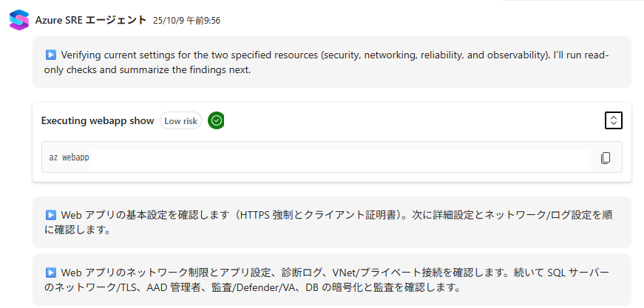644x308 pixels.
Task: Click play icon beside Verifying current settings
Action: (x=51, y=55)
